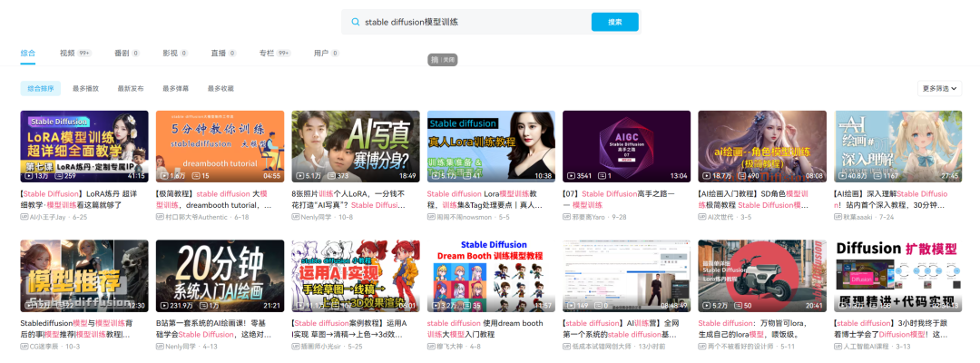Image resolution: width=980 pixels, height=363 pixels.
Task: Sort results by 最多弹幕
Action: pos(176,89)
